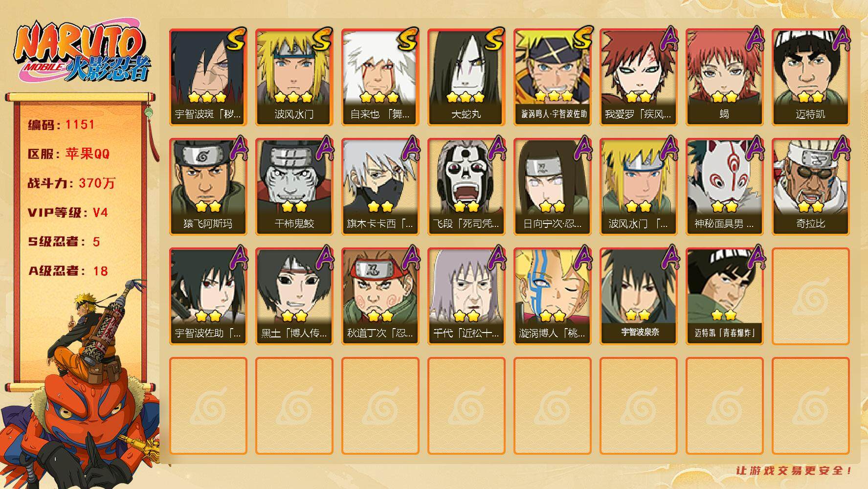Click the 大蛇丸 ninja portrait
This screenshot has height=489, width=868.
tap(466, 77)
